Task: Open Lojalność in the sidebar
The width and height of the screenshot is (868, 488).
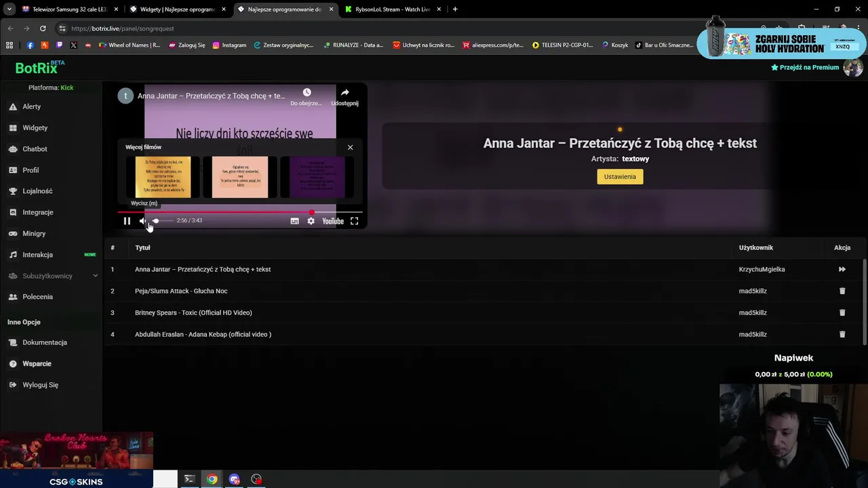Action: 37,191
